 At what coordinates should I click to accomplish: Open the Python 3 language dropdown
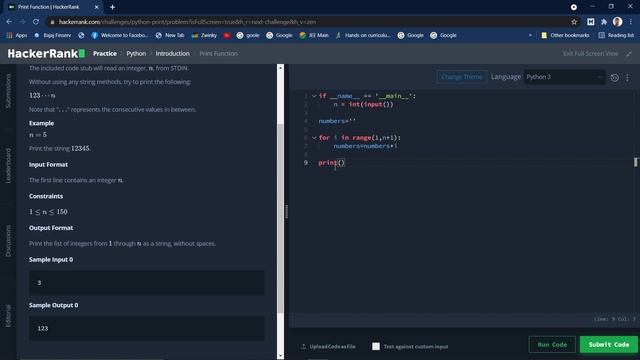tap(564, 77)
